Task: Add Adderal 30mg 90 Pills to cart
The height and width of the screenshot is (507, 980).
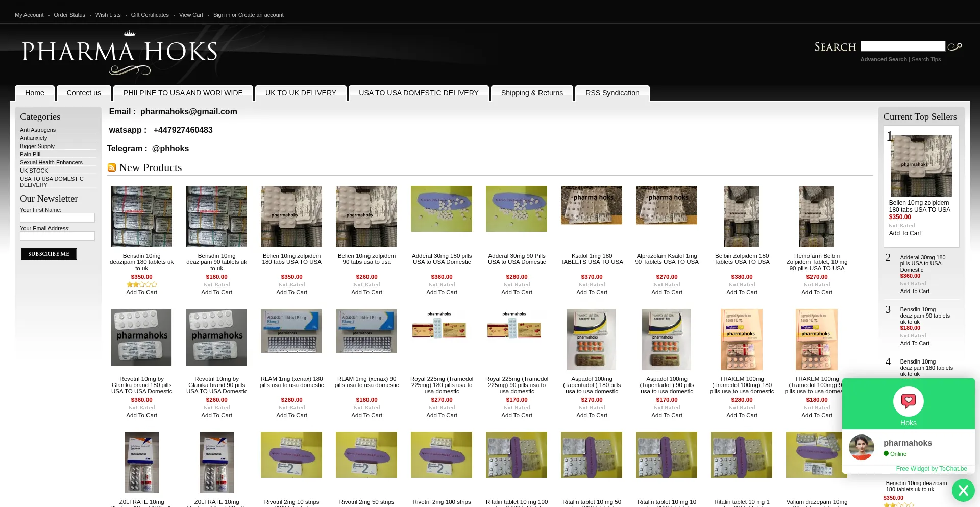Action: [x=517, y=292]
